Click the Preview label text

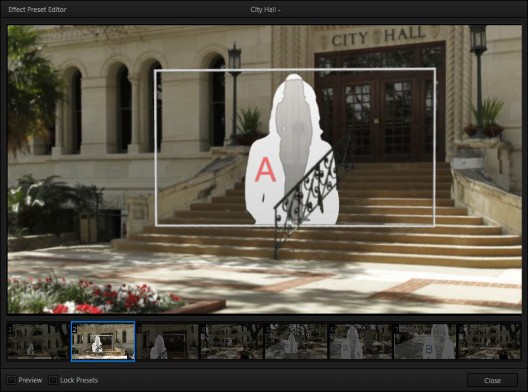(30, 380)
